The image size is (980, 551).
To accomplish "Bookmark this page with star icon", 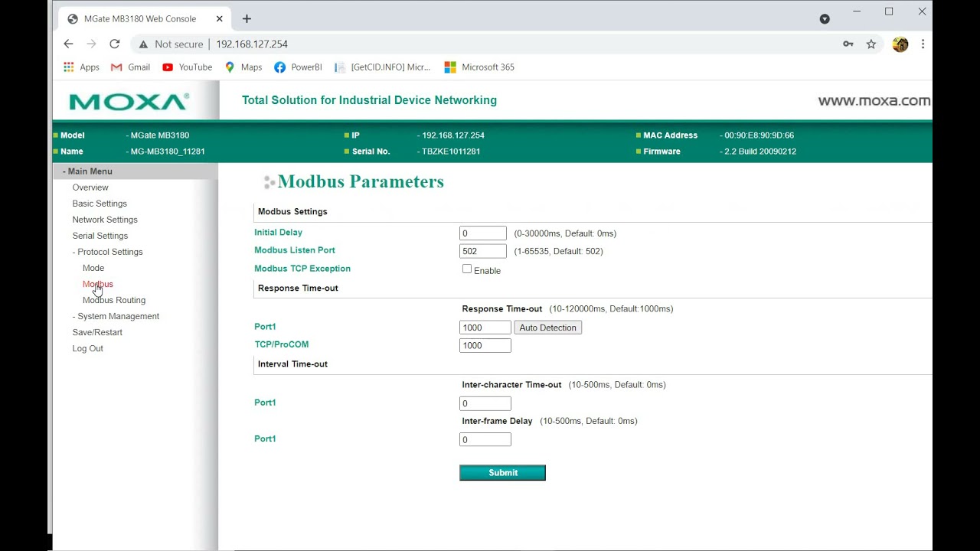I will coord(871,44).
